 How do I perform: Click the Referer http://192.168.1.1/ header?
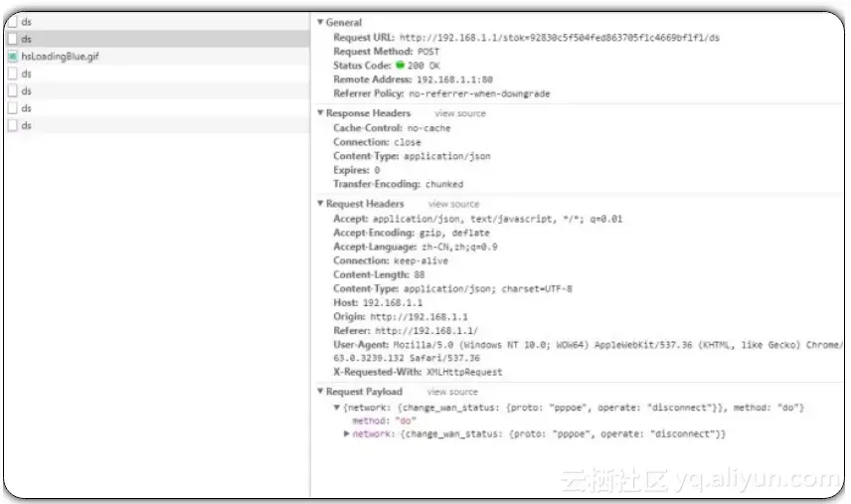tap(406, 331)
